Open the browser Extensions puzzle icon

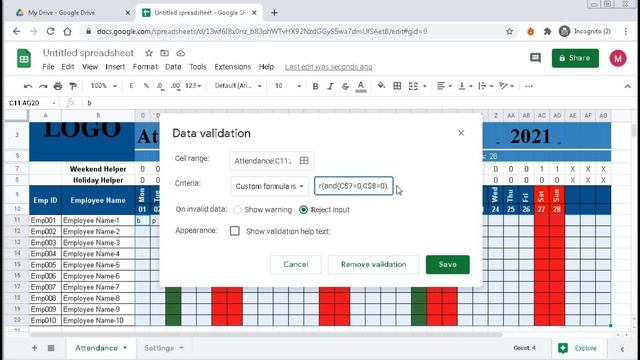[x=547, y=31]
